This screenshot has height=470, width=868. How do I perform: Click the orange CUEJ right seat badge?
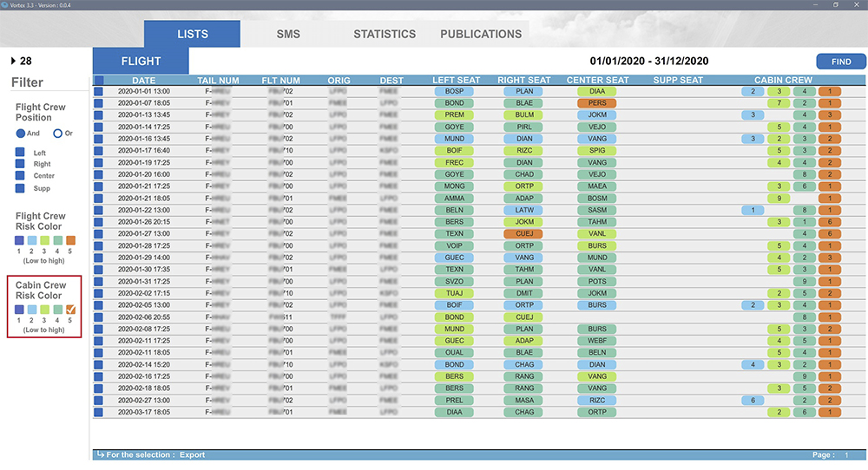(524, 233)
